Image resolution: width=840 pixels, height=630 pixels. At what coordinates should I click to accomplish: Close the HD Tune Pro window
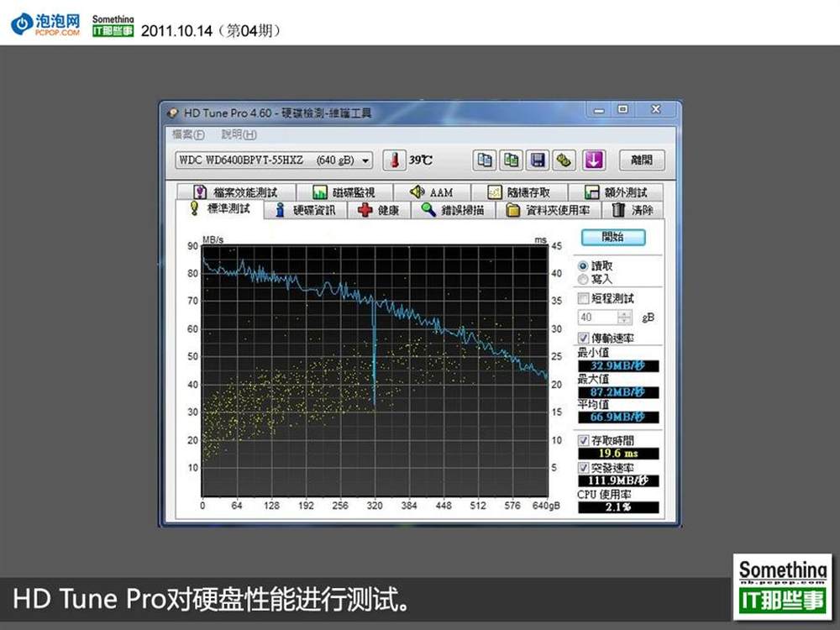(x=656, y=109)
